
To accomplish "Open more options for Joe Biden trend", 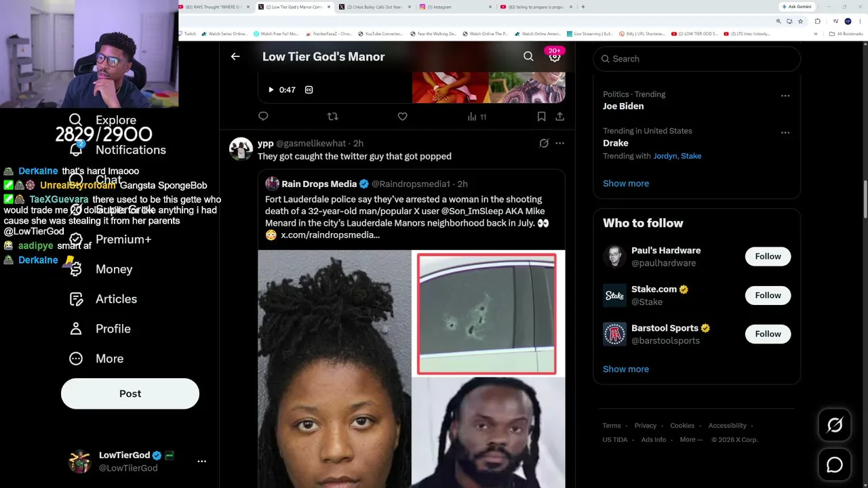I will (785, 96).
